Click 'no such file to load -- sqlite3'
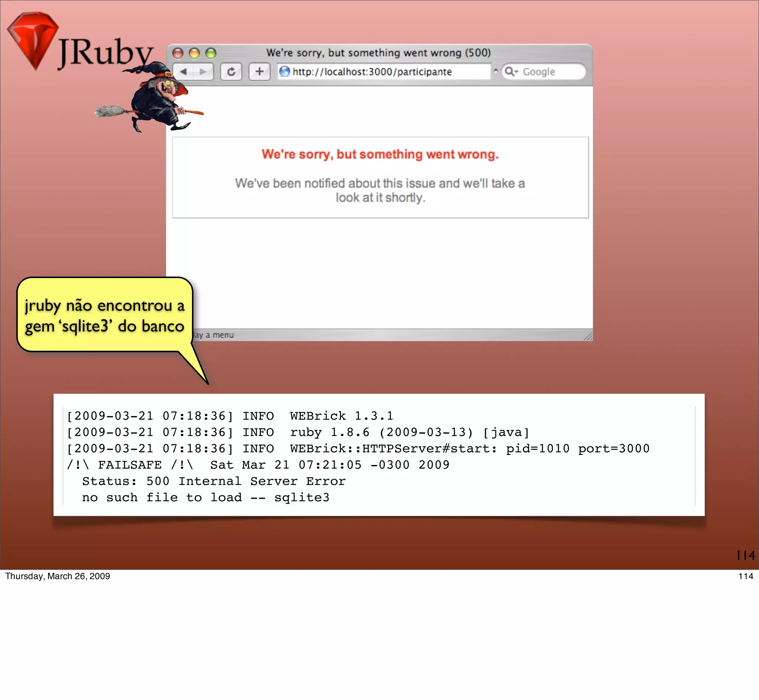The image size is (759, 700). click(x=206, y=498)
